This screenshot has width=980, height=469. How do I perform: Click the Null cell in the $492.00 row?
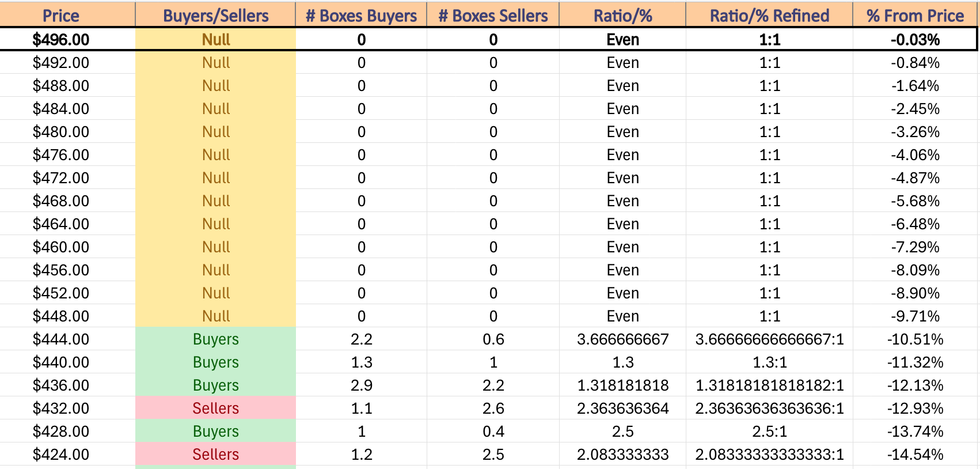[x=216, y=63]
